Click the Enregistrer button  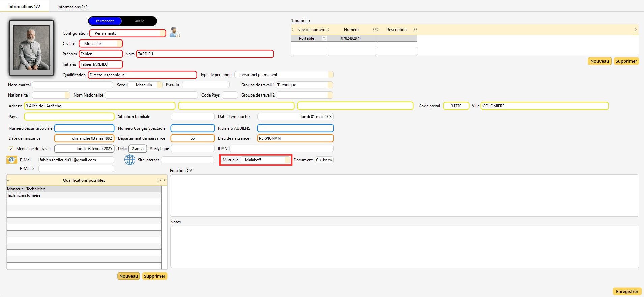pyautogui.click(x=627, y=291)
